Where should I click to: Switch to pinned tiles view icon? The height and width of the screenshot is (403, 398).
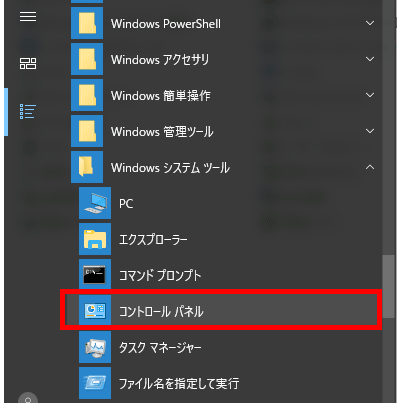28,63
